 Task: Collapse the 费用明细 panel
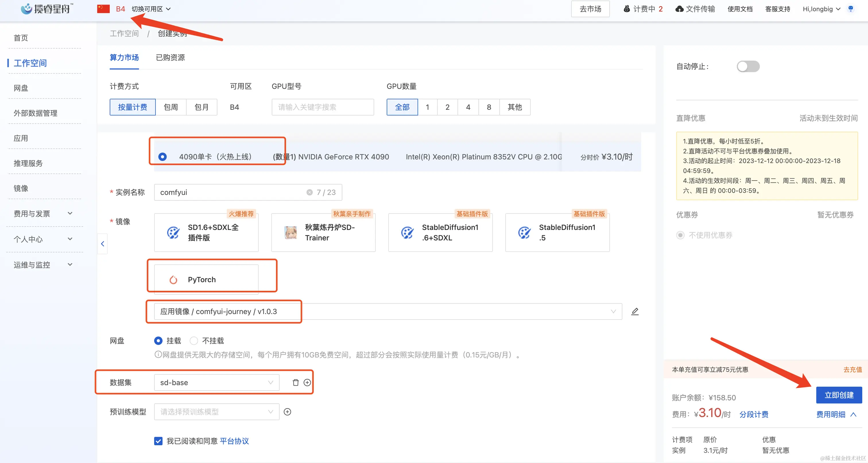854,414
